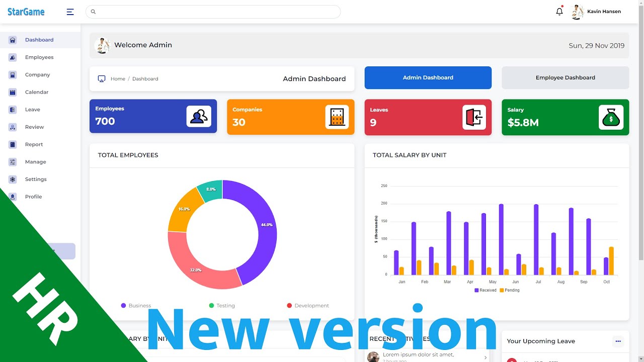Viewport: 644px width, 362px height.
Task: Focus the top search input field
Action: tap(213, 12)
